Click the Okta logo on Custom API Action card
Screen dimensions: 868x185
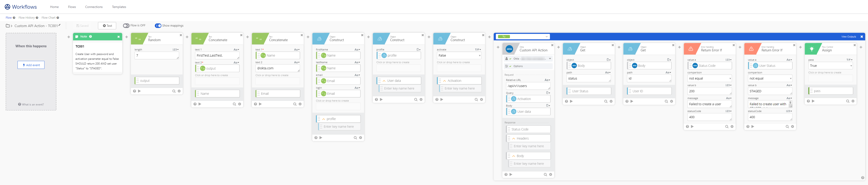(x=509, y=49)
